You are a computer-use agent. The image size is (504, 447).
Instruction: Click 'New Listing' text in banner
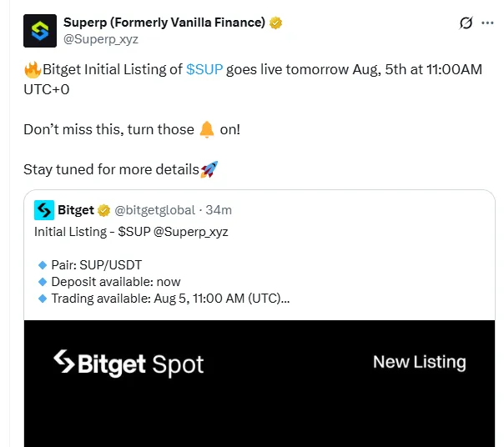point(419,362)
